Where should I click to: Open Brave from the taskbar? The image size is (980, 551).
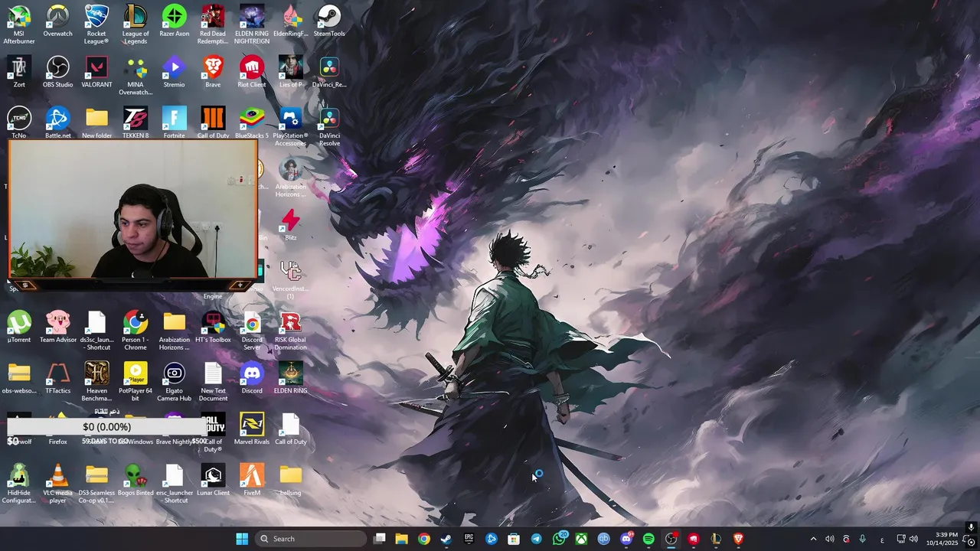(738, 539)
